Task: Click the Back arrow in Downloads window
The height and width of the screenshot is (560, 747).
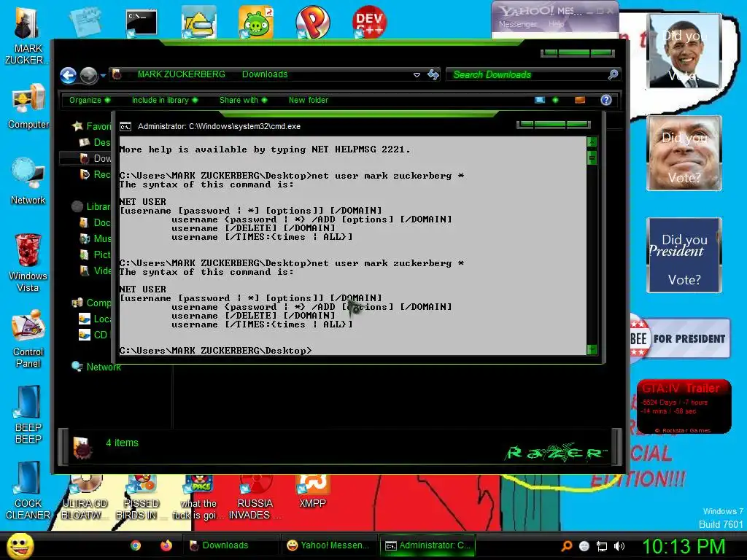Action: tap(68, 75)
